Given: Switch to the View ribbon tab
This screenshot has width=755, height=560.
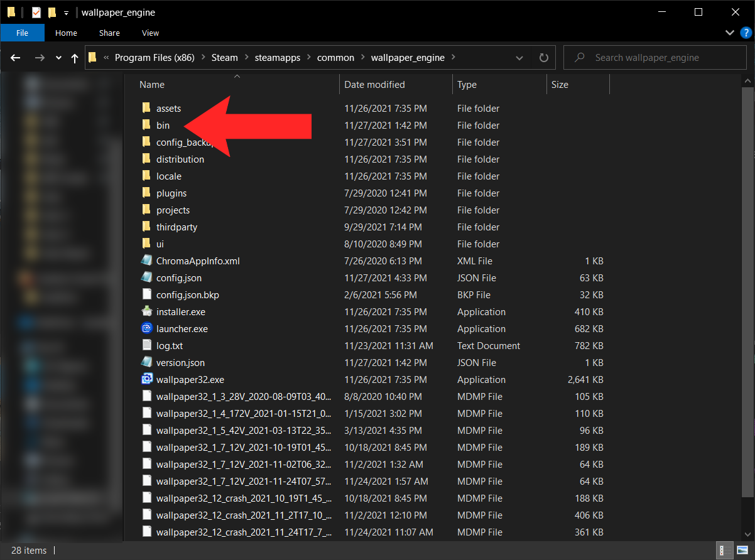Looking at the screenshot, I should [x=150, y=33].
